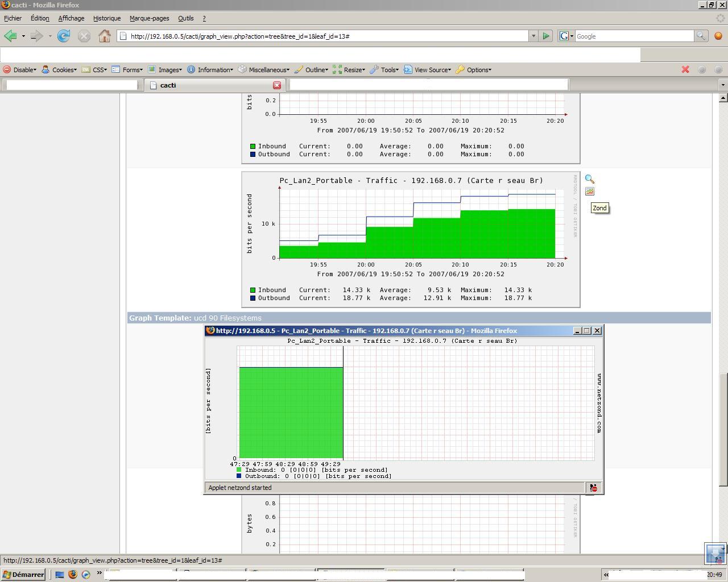Open the Forms dropdown menu
This screenshot has width=728, height=582.
[x=127, y=70]
